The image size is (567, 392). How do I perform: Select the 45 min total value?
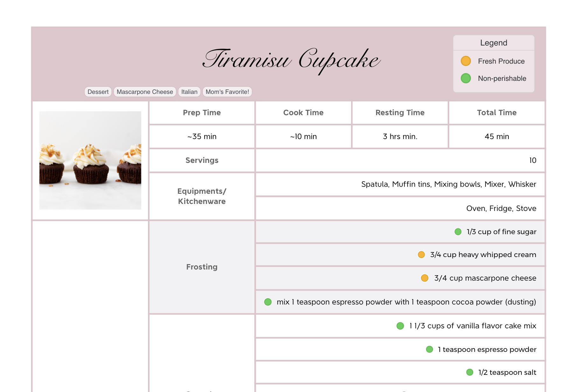tap(497, 136)
